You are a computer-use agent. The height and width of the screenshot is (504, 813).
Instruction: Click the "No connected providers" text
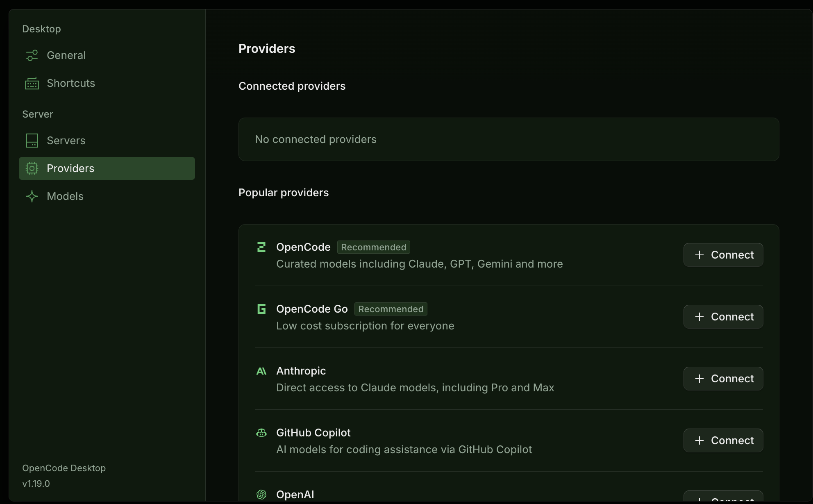tap(316, 139)
